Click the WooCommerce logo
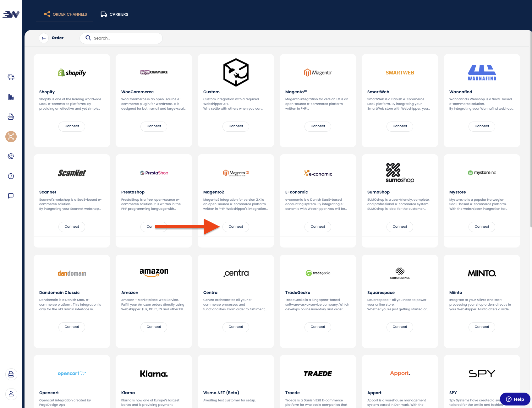The image size is (532, 408). click(154, 72)
